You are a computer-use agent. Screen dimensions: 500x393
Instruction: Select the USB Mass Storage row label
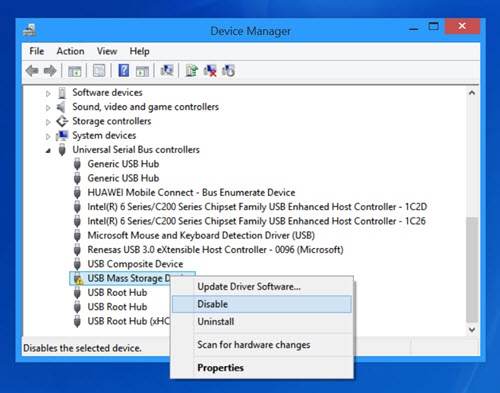(129, 278)
